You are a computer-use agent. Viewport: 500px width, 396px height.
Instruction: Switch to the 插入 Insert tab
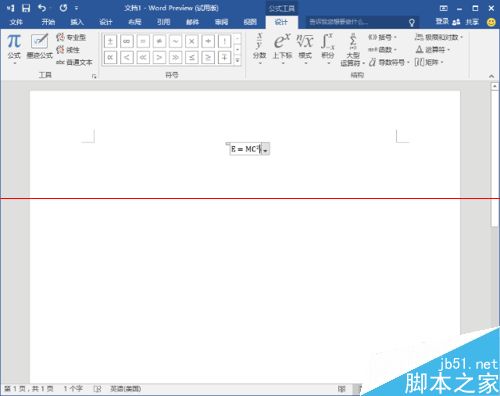[x=77, y=22]
